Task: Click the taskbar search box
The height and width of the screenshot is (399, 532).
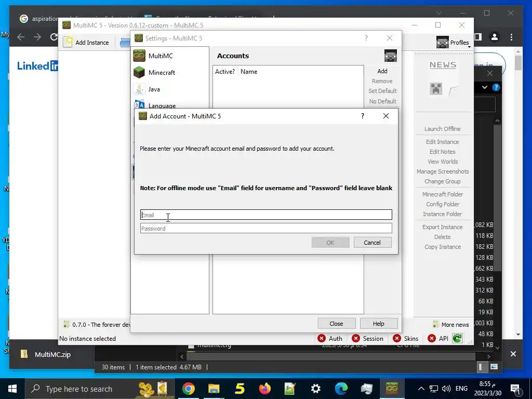Action: point(100,389)
